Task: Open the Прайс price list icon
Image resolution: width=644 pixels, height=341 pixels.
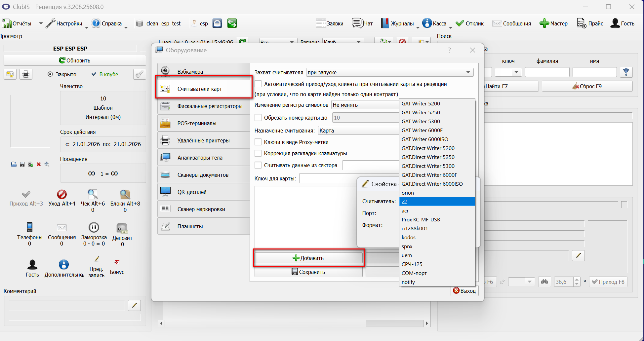Action: (582, 23)
